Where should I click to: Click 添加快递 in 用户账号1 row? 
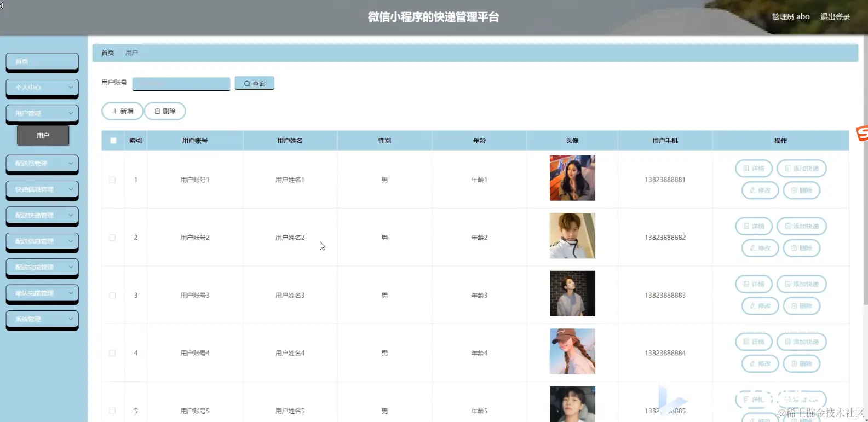pos(802,169)
